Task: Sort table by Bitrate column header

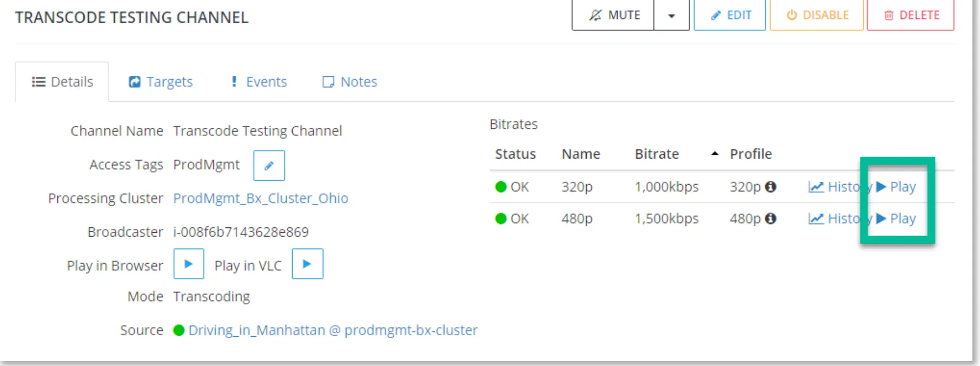Action: coord(657,154)
